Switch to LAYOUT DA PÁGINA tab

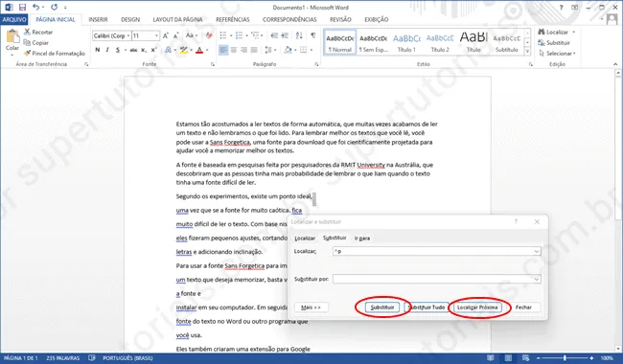point(177,19)
